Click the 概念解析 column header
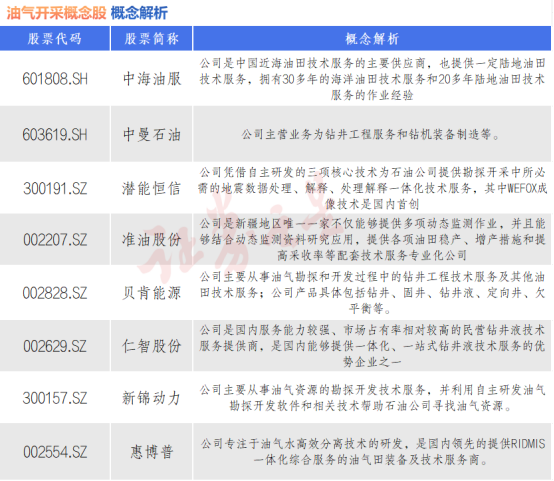This screenshot has height=481, width=554. coord(372,39)
